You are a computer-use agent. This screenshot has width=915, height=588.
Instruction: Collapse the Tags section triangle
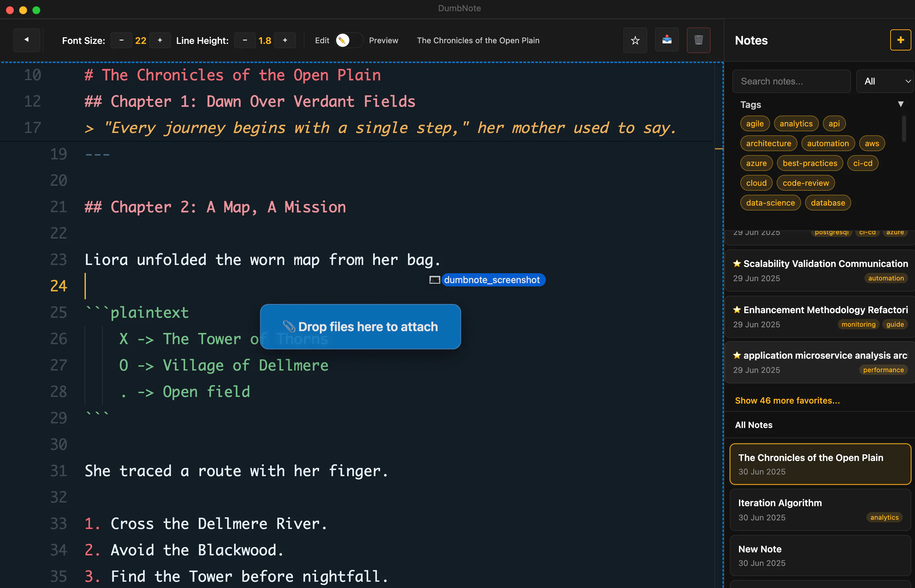coord(900,104)
